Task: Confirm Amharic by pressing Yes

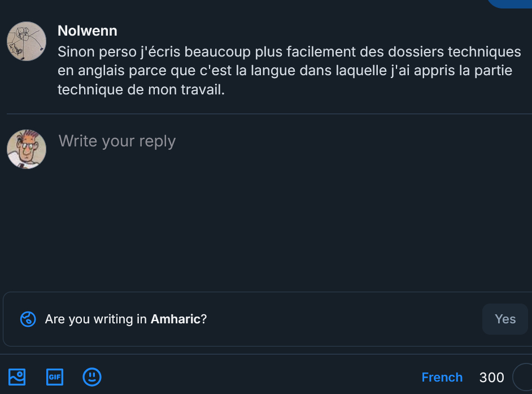Action: click(505, 319)
